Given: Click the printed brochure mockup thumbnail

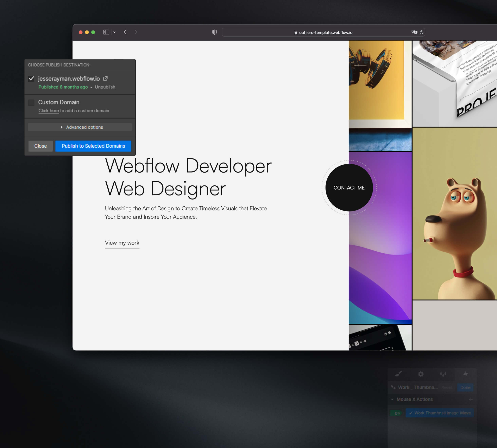Looking at the screenshot, I should click(x=455, y=84).
